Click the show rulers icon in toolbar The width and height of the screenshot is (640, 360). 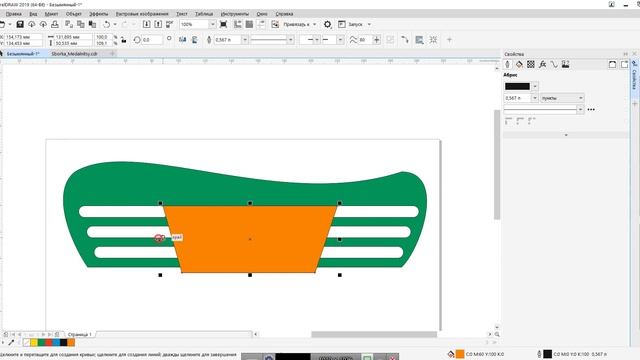(238, 24)
